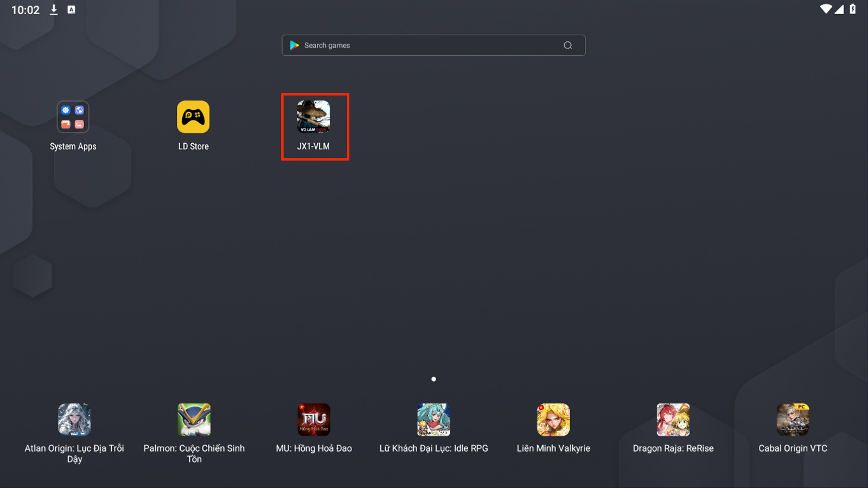Tap the download indicator in status bar
Viewport: 868px width, 488px height.
tap(54, 10)
